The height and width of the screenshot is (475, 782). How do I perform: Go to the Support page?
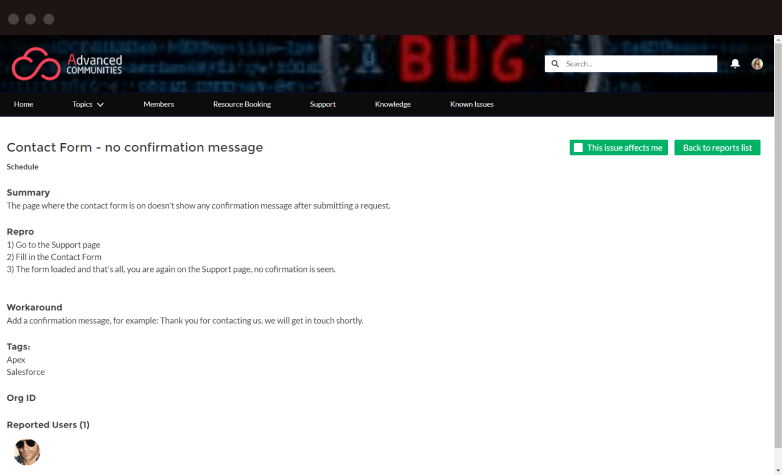point(323,104)
